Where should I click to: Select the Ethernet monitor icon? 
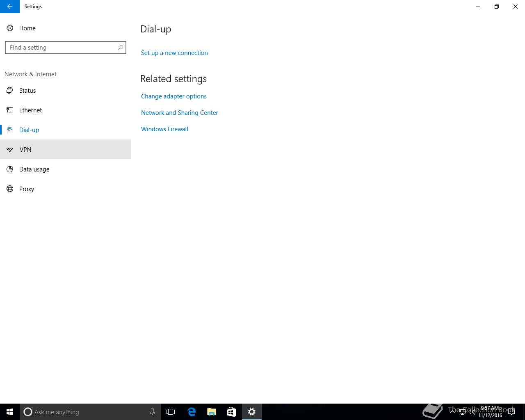[x=10, y=110]
